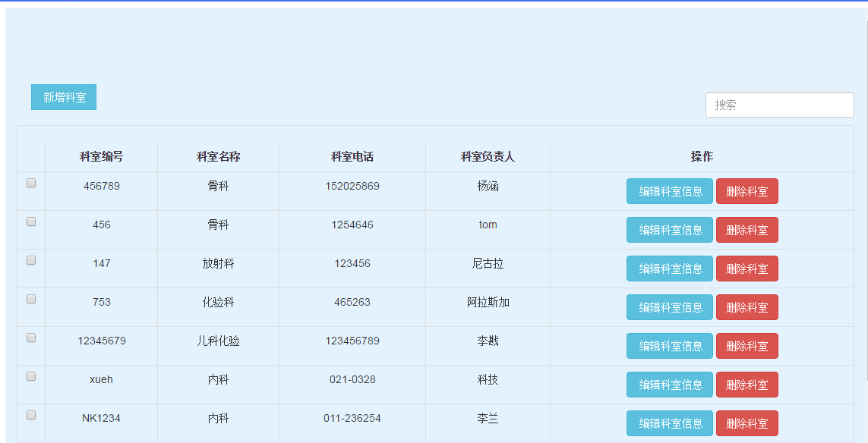Click the name 阿拉斯加
The width and height of the screenshot is (868, 443).
click(488, 303)
